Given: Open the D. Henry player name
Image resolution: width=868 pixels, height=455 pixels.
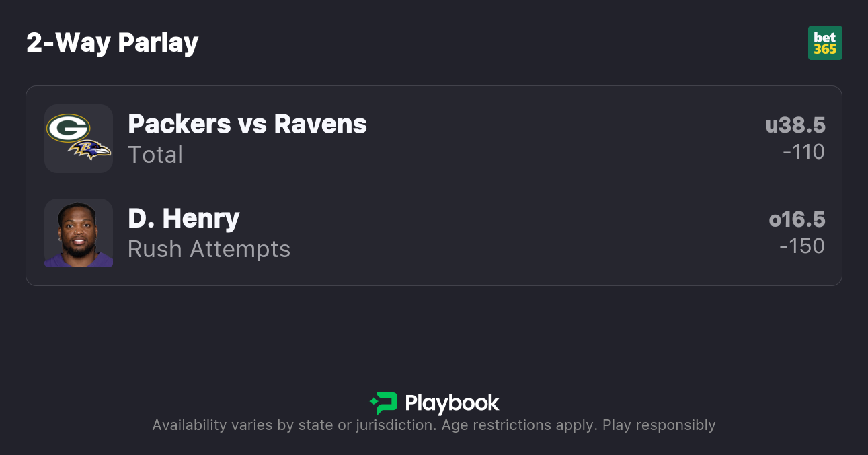Looking at the screenshot, I should point(184,218).
